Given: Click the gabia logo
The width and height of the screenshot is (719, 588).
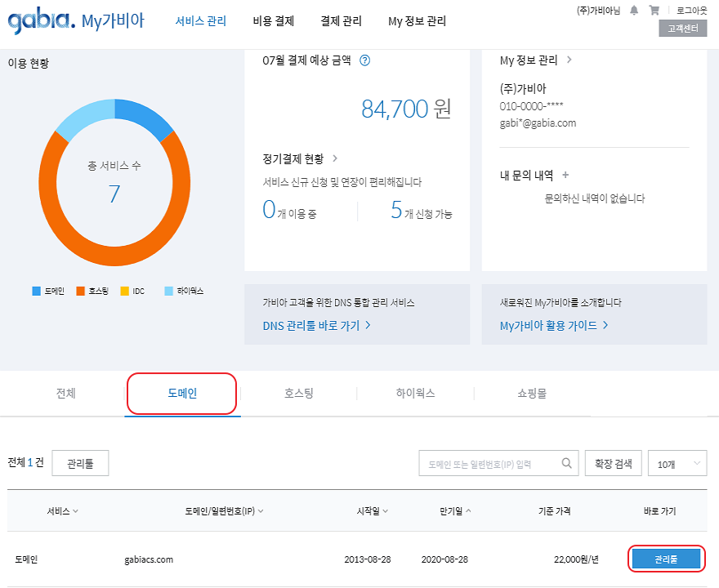Looking at the screenshot, I should click(42, 20).
